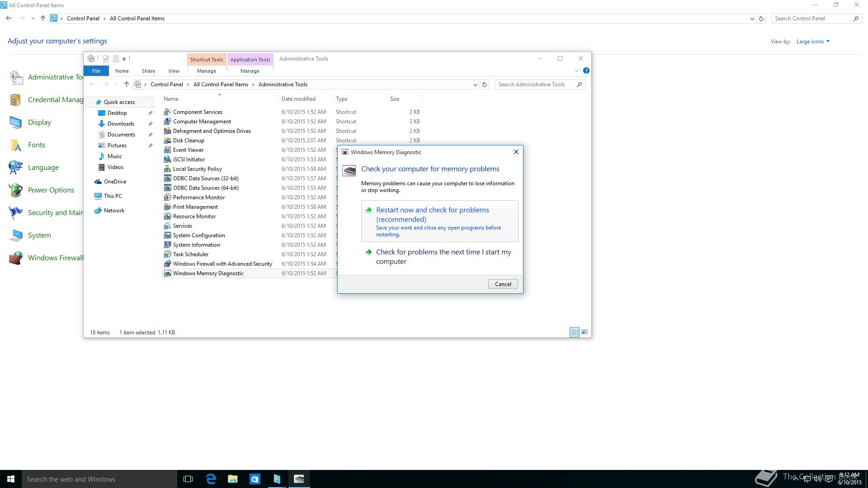The height and width of the screenshot is (488, 868).
Task: Refresh the Administrative Tools folder
Action: point(484,84)
